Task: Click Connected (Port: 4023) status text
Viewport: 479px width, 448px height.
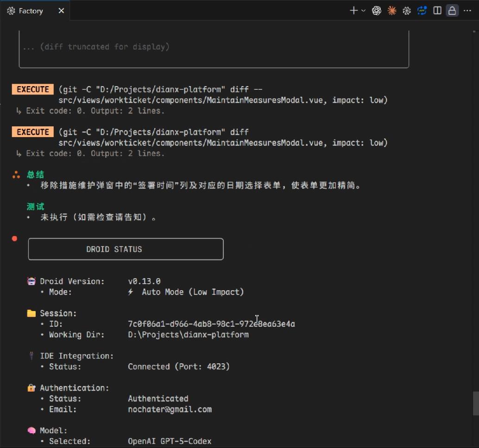Action: click(x=179, y=367)
